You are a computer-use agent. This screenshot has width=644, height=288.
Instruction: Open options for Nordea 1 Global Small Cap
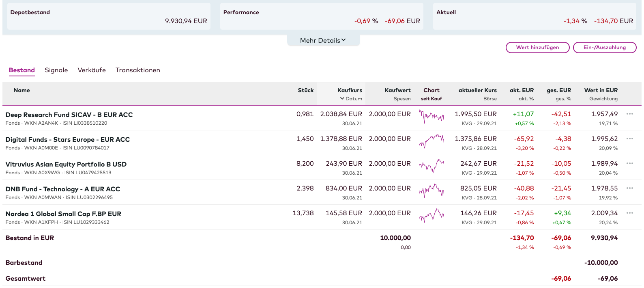629,213
